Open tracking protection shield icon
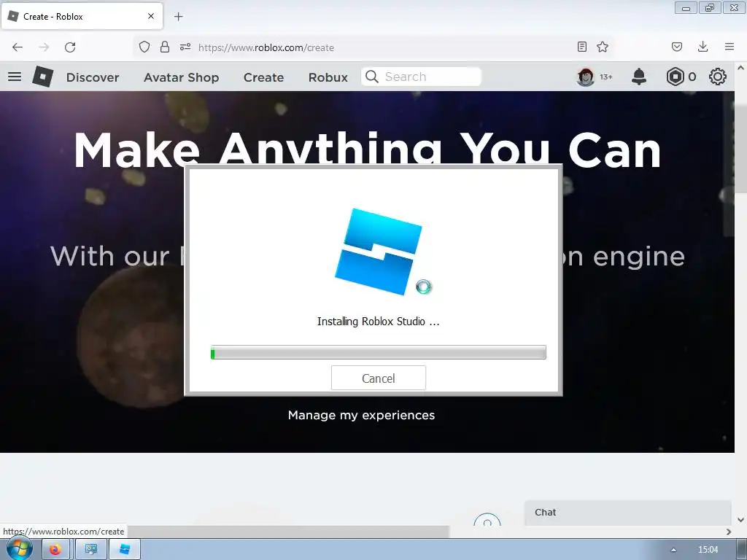The height and width of the screenshot is (560, 747). [144, 47]
